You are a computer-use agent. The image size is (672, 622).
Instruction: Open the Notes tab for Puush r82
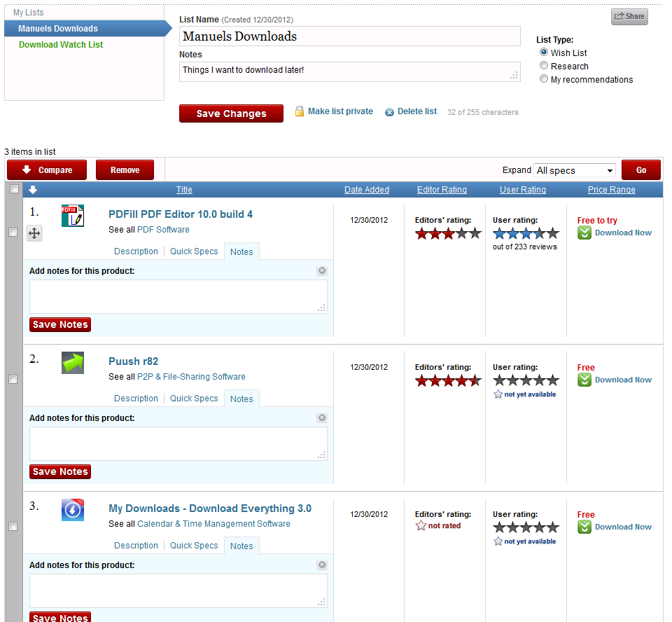pyautogui.click(x=241, y=399)
